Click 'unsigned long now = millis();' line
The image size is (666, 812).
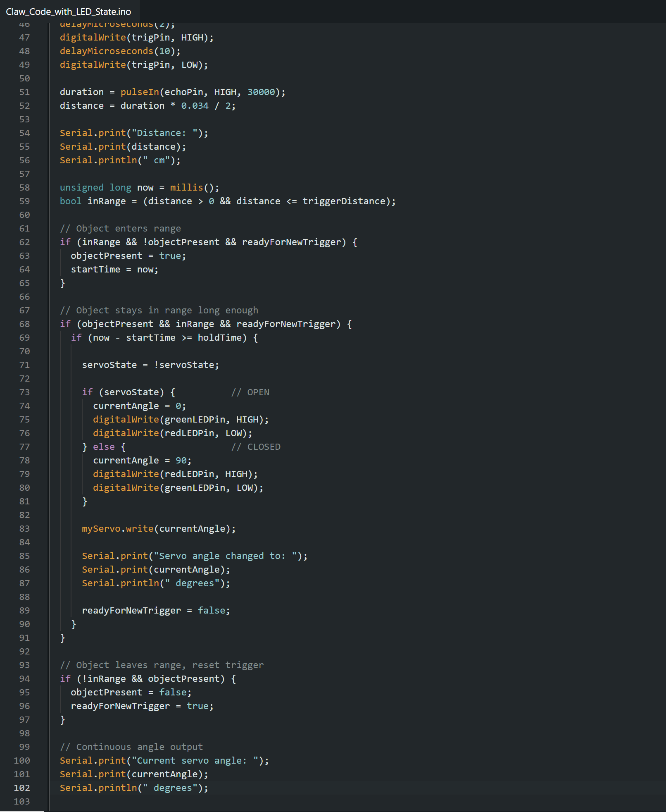click(x=139, y=188)
